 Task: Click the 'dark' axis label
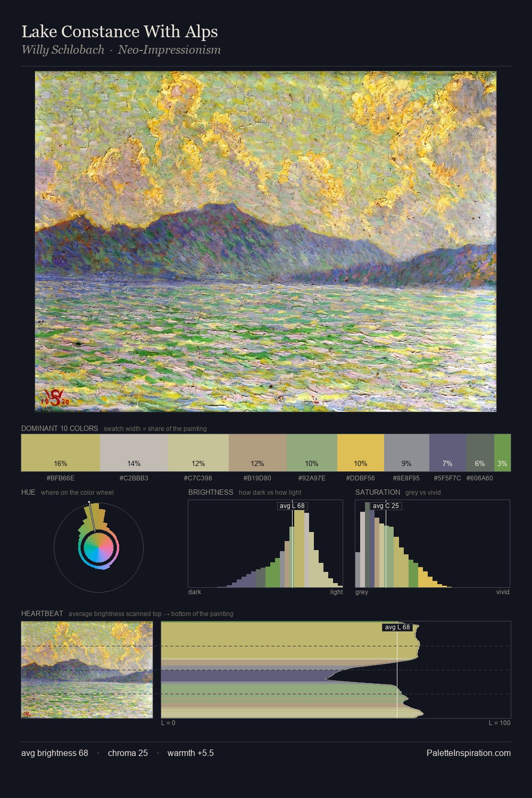pos(195,592)
